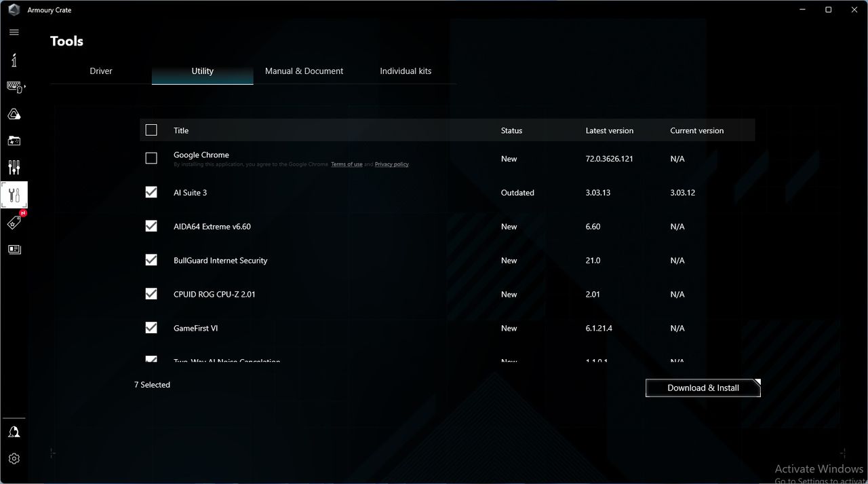Open the Device keyboard icon in the sidebar

[x=14, y=87]
